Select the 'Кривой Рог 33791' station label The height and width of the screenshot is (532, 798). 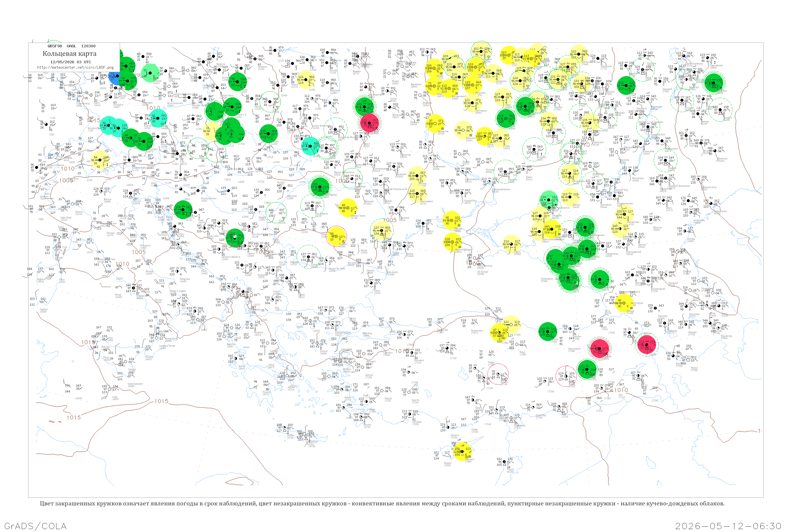[470, 202]
